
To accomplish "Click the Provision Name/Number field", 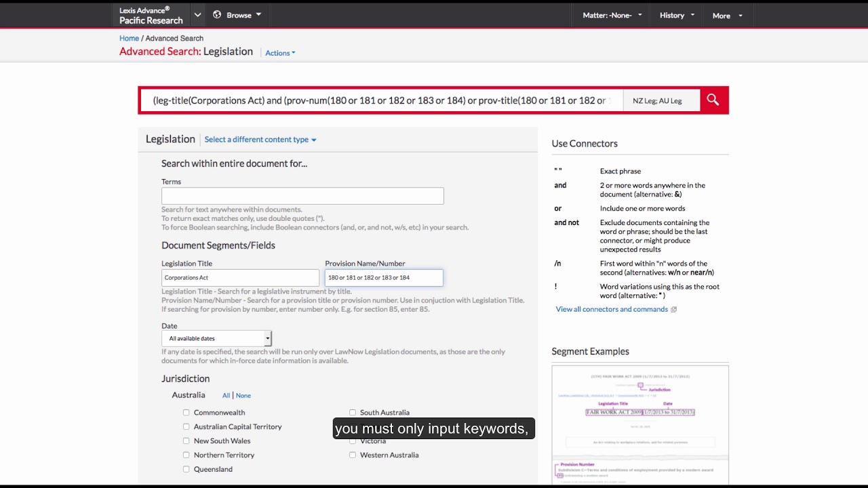I will pyautogui.click(x=384, y=277).
